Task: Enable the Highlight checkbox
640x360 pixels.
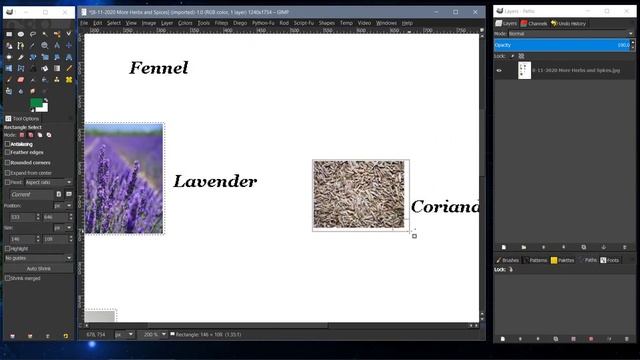Action: click(7, 248)
